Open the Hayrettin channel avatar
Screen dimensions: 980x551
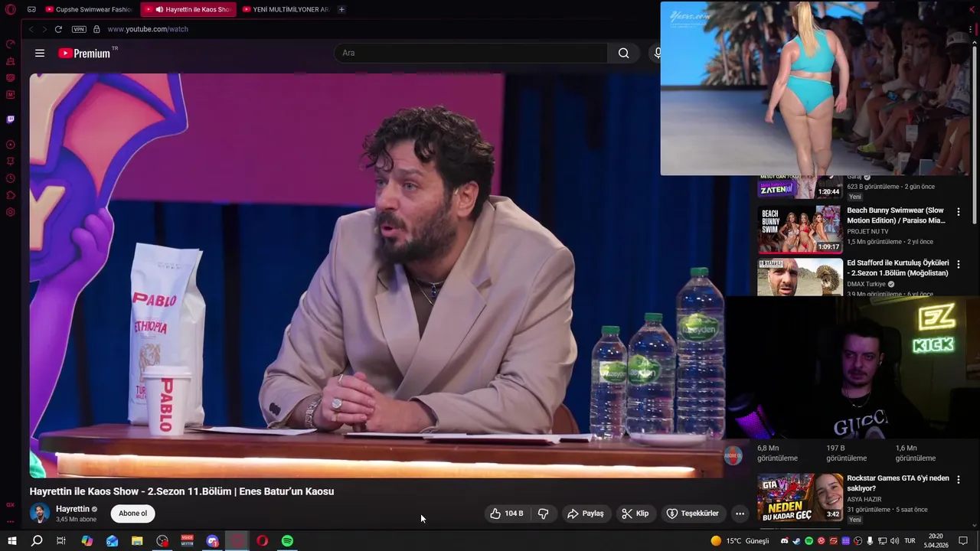tap(40, 514)
